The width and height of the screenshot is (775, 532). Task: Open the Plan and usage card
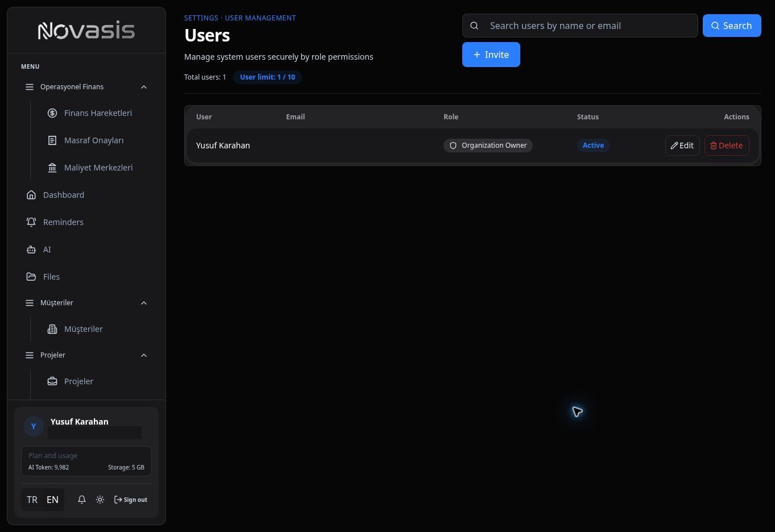pos(86,461)
